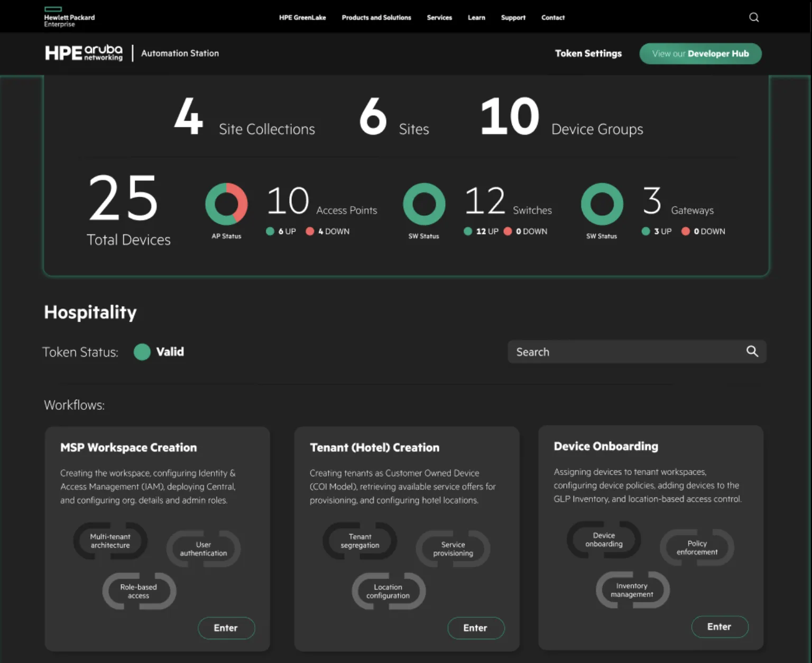812x663 pixels.
Task: Open Products and Solutions menu
Action: [x=376, y=17]
